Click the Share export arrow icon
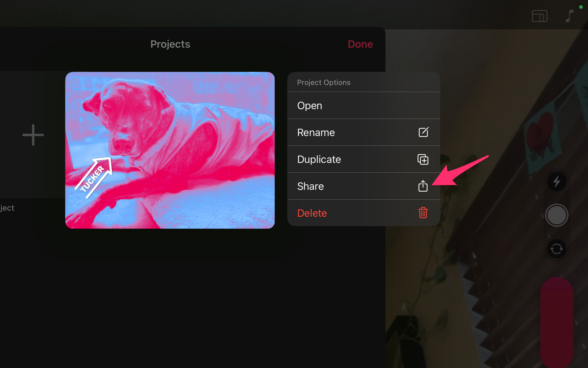 pyautogui.click(x=423, y=186)
